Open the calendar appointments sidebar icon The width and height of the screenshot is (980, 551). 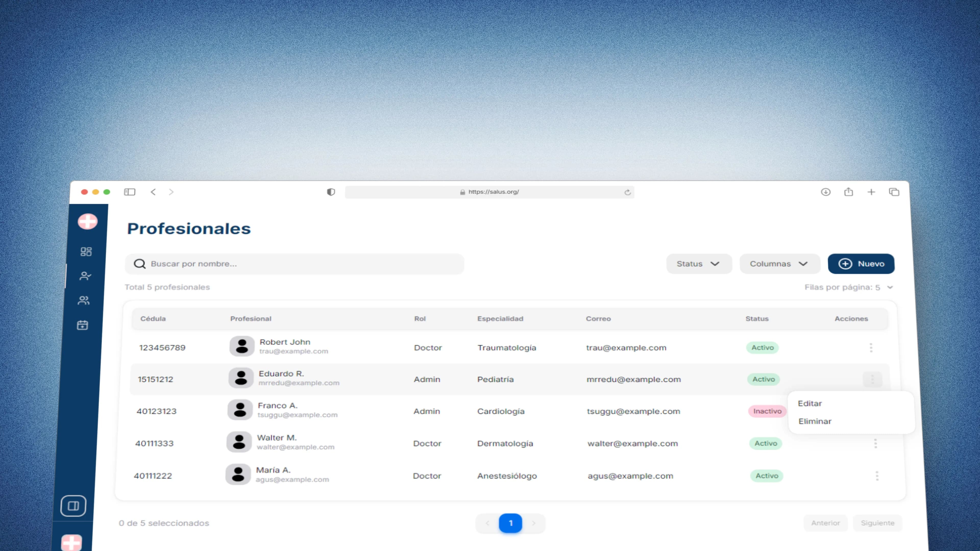tap(82, 325)
